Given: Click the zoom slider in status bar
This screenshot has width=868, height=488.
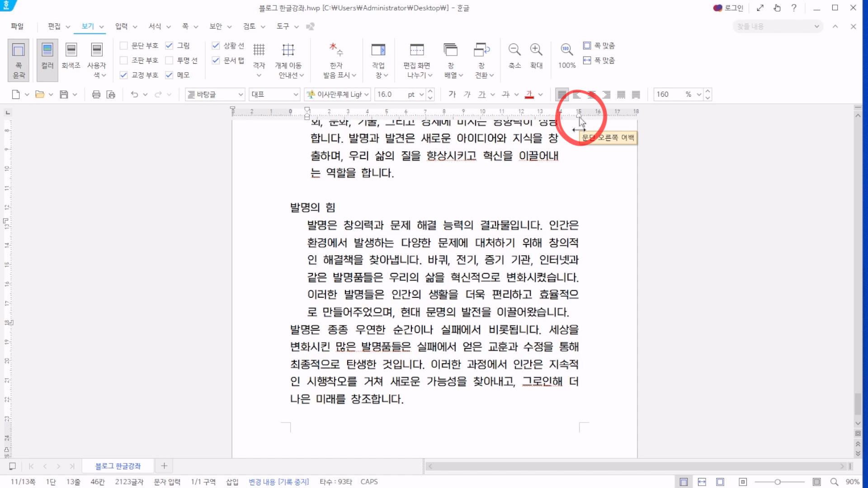Looking at the screenshot, I should pyautogui.click(x=778, y=482).
